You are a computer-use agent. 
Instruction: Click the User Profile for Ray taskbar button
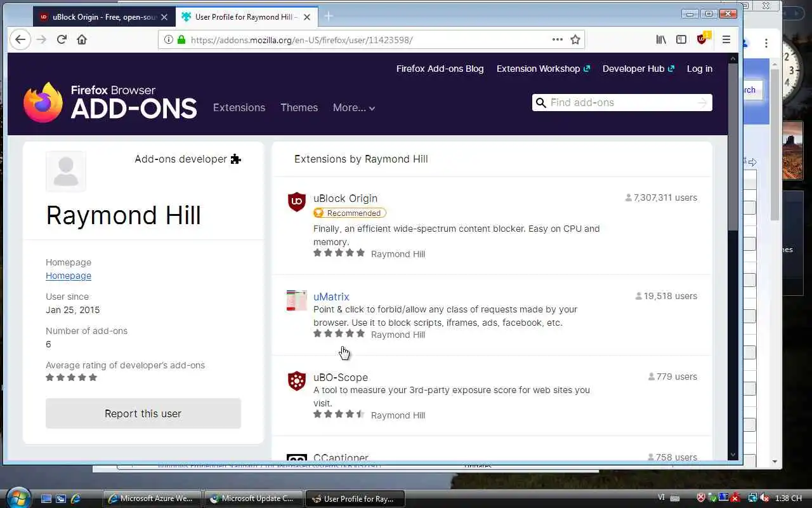[355, 498]
